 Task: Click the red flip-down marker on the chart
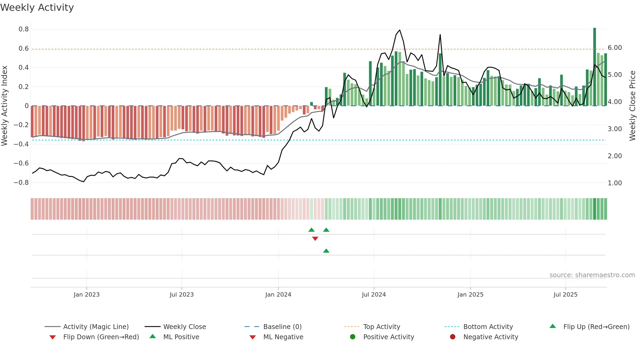pos(315,239)
